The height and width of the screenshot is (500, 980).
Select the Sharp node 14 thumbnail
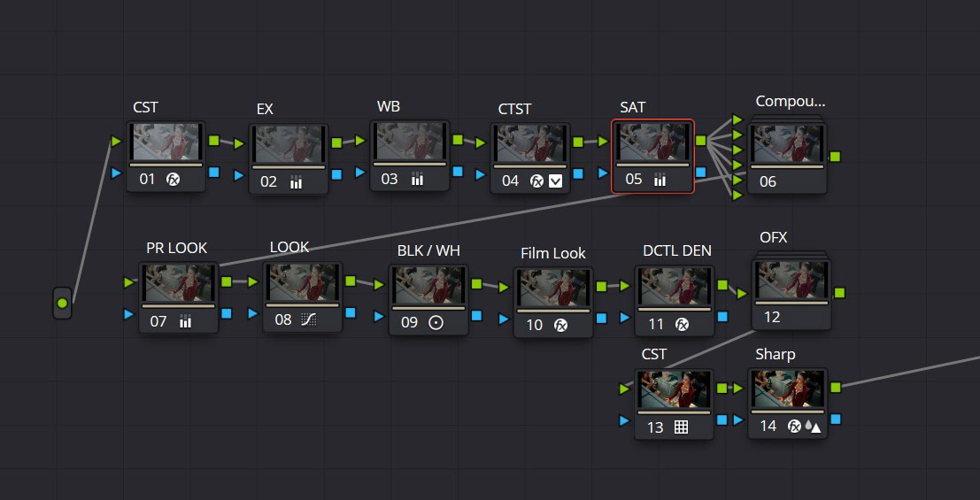[787, 388]
